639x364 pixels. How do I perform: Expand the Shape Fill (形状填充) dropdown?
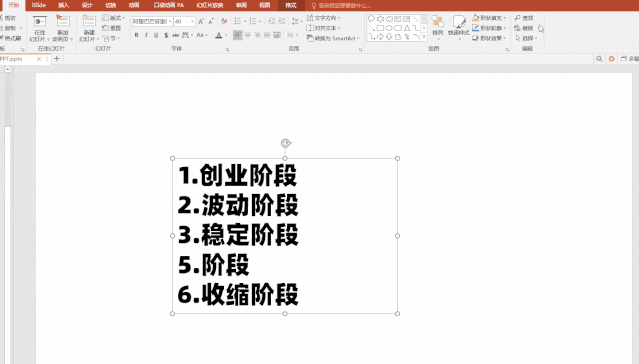pos(505,18)
